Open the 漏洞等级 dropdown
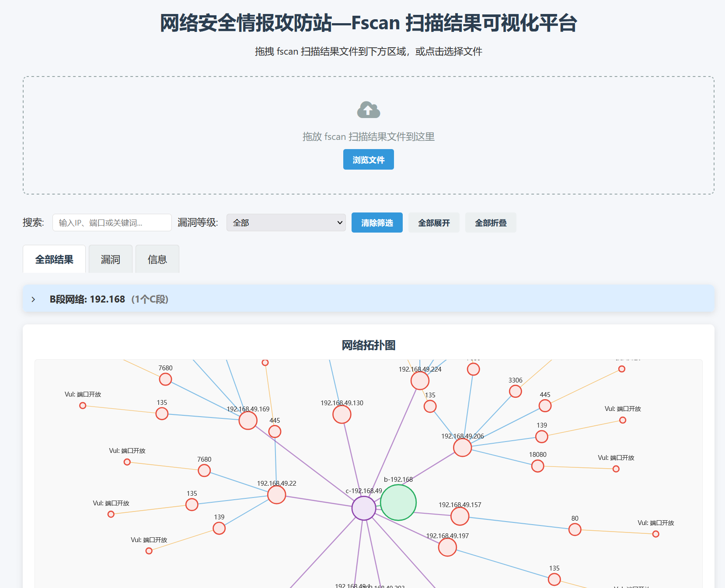Image resolution: width=725 pixels, height=588 pixels. pos(286,223)
